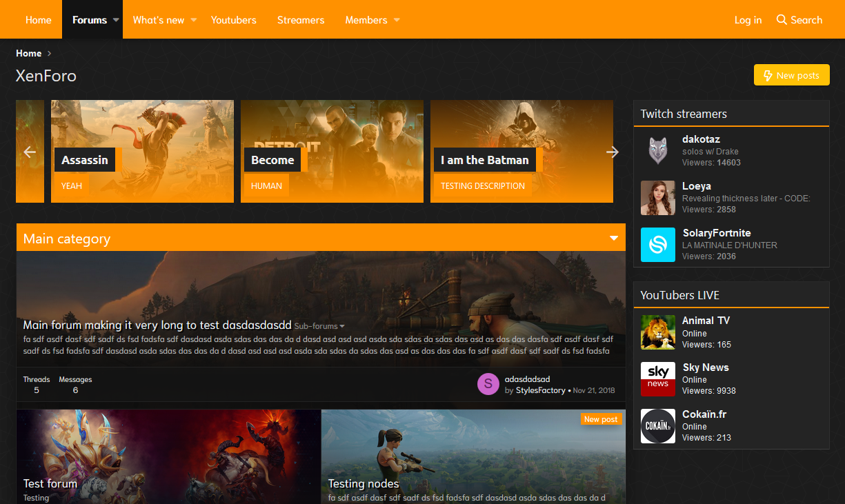Viewport: 845px width, 504px height.
Task: Click the Sky News logo
Action: click(658, 379)
